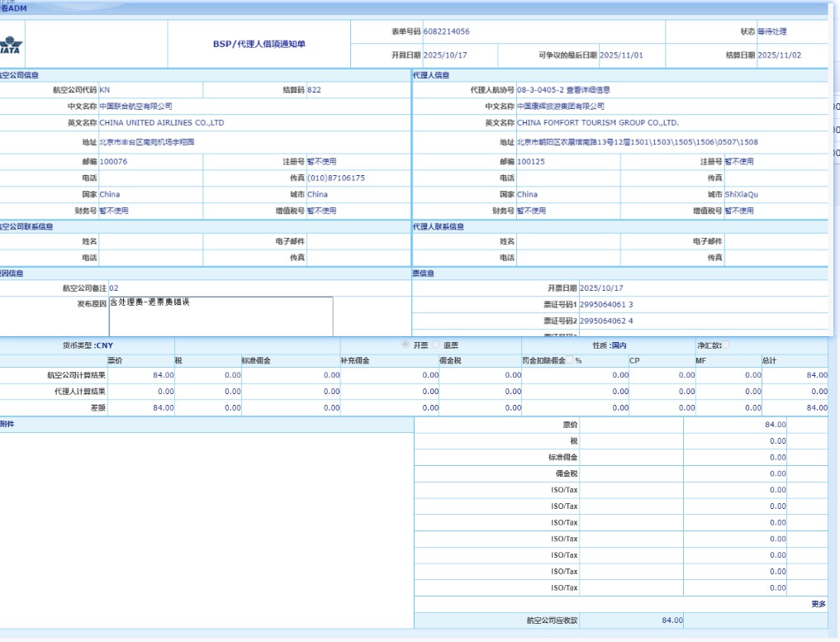
Task: Click the 可争议的最后日期 value 2025/11/01
Action: click(621, 55)
